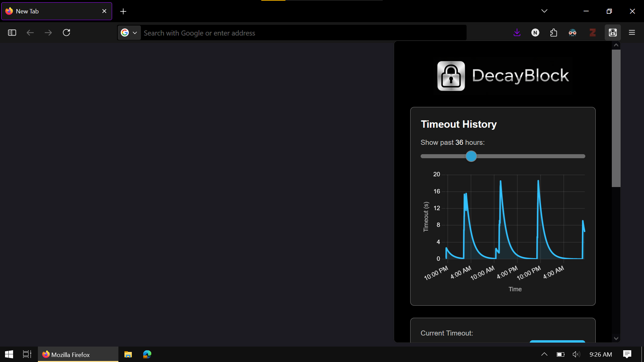
Task: Open the List all tabs chevron
Action: (x=544, y=11)
